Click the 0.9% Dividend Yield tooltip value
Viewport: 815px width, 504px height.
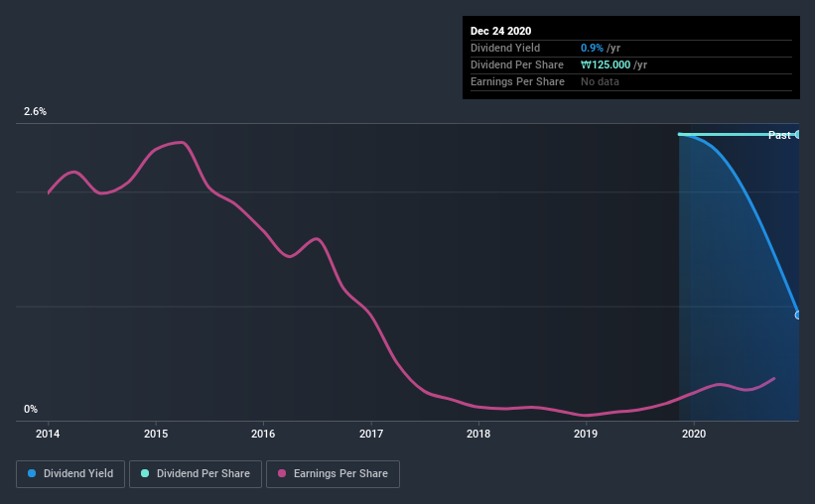[x=592, y=48]
